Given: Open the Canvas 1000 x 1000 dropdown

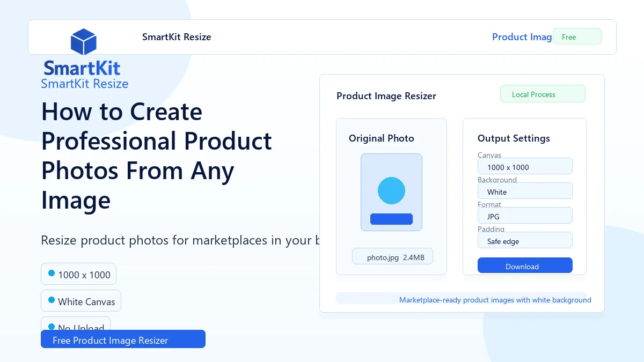Looking at the screenshot, I should pyautogui.click(x=525, y=166).
